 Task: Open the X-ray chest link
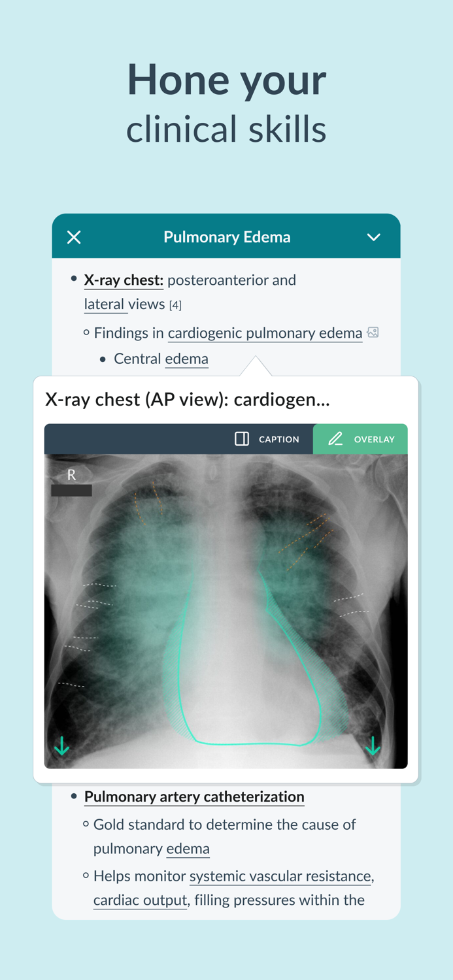point(124,280)
